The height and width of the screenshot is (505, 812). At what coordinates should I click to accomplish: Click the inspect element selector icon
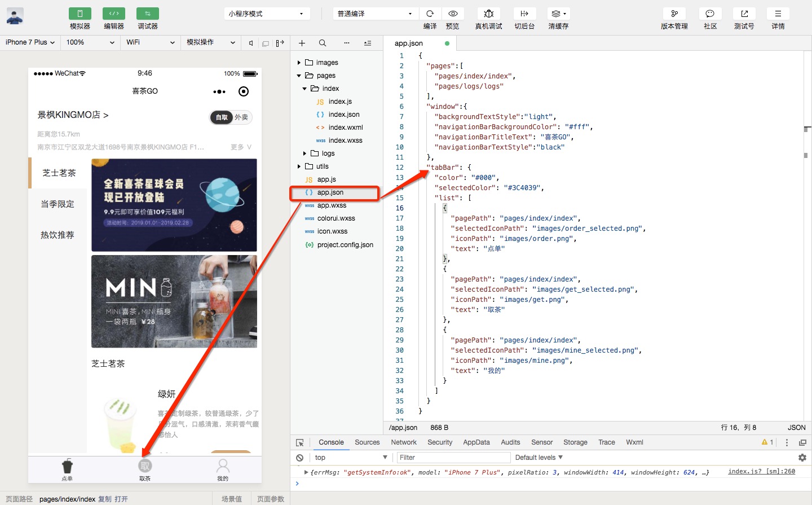click(x=300, y=443)
